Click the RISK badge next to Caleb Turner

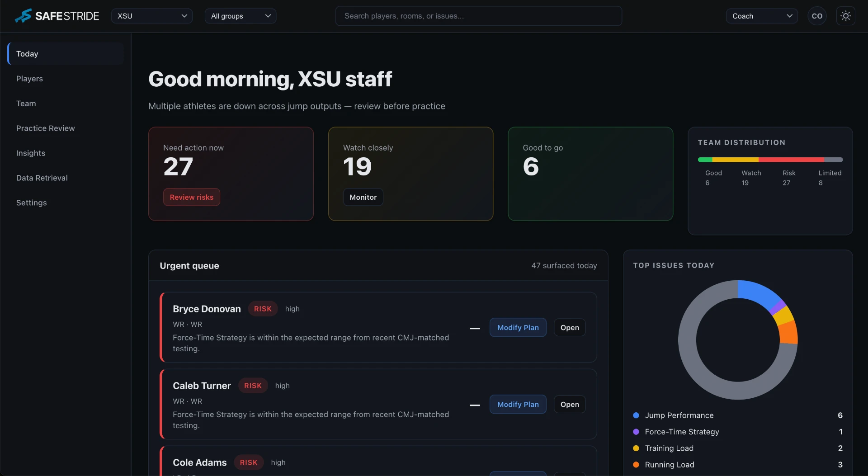point(253,386)
